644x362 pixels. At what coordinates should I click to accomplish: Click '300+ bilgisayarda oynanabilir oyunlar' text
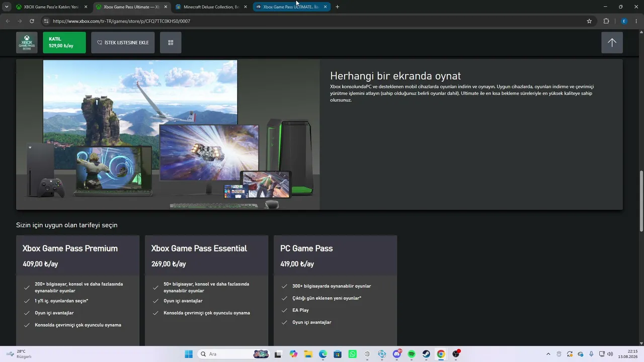point(332,286)
